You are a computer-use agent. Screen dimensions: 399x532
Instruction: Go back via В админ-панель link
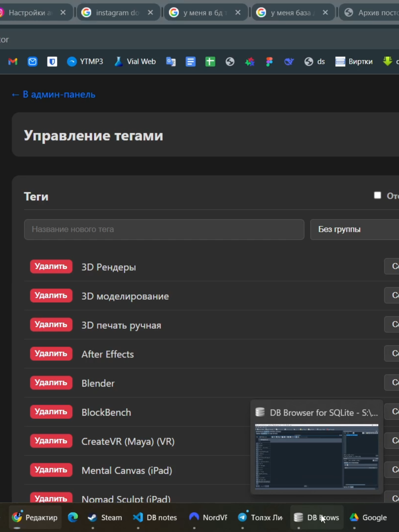pos(53,94)
